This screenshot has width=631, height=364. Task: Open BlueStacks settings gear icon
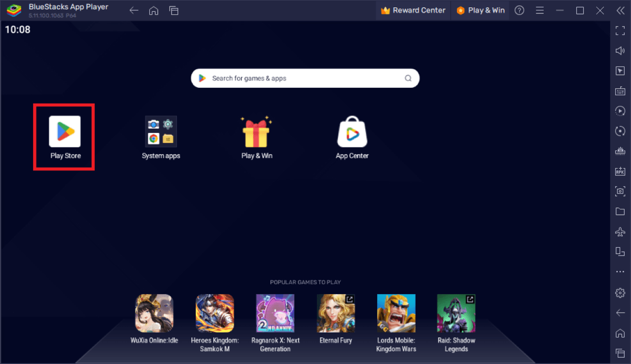pos(620,293)
